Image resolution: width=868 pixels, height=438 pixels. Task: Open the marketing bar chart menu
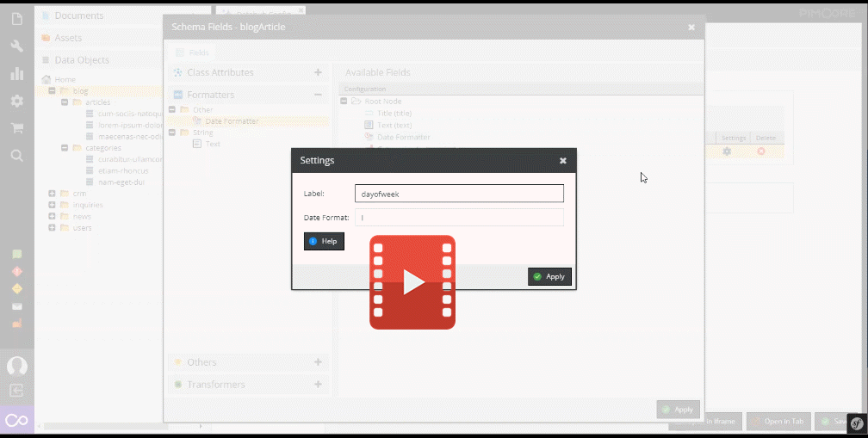[x=16, y=74]
